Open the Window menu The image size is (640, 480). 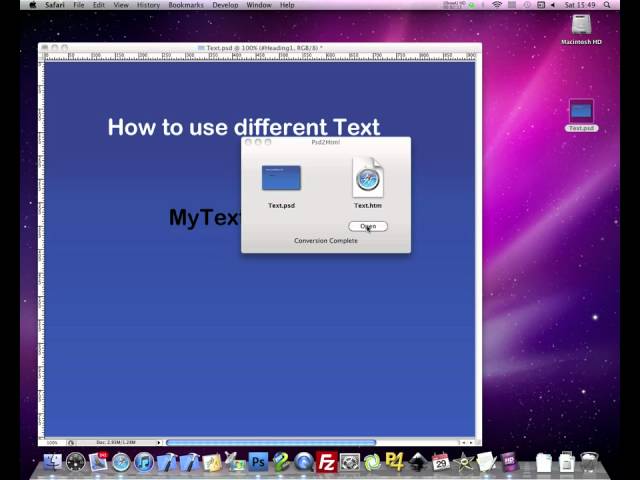tap(259, 5)
